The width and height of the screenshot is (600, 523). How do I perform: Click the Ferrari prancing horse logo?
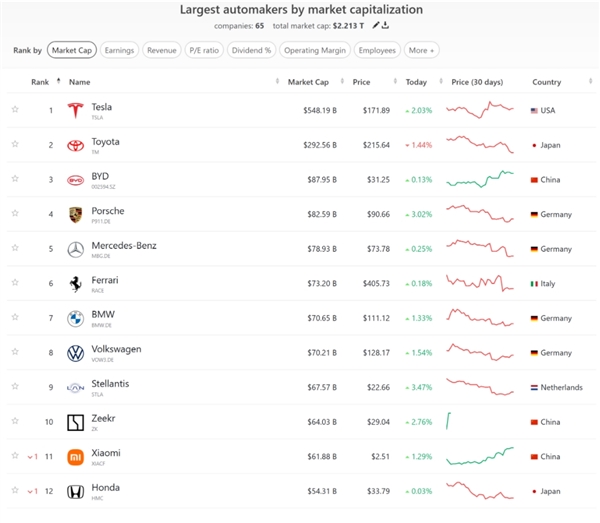click(75, 284)
